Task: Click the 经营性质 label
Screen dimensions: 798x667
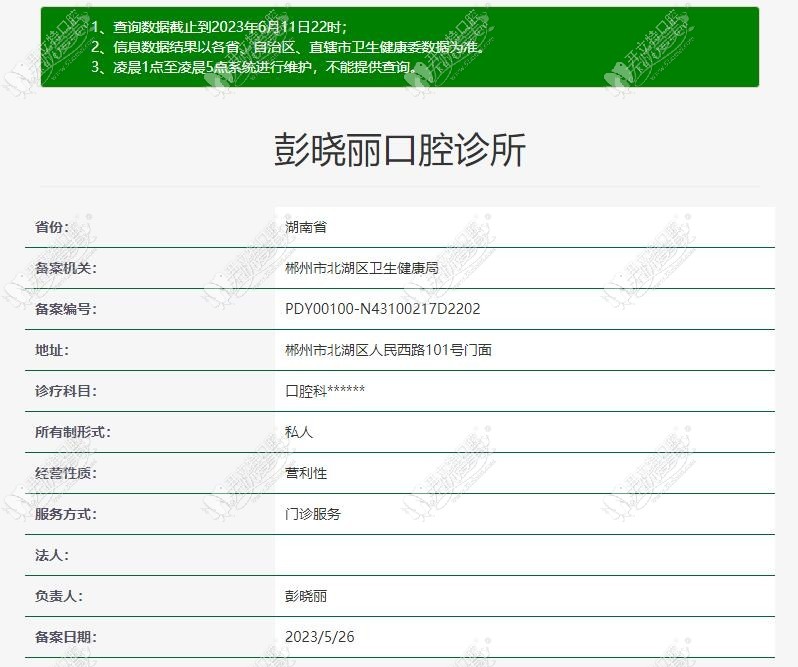Action: click(x=66, y=473)
